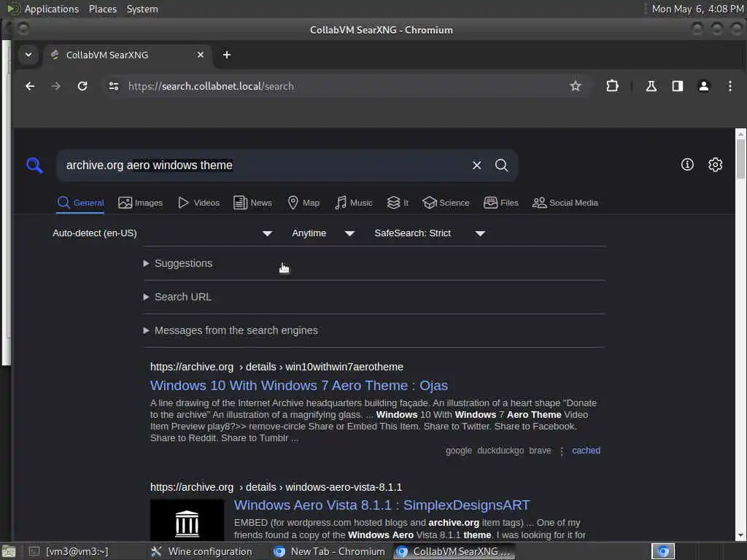Screen dimensions: 747x560
Task: Open a new tab with plus button
Action: point(227,55)
